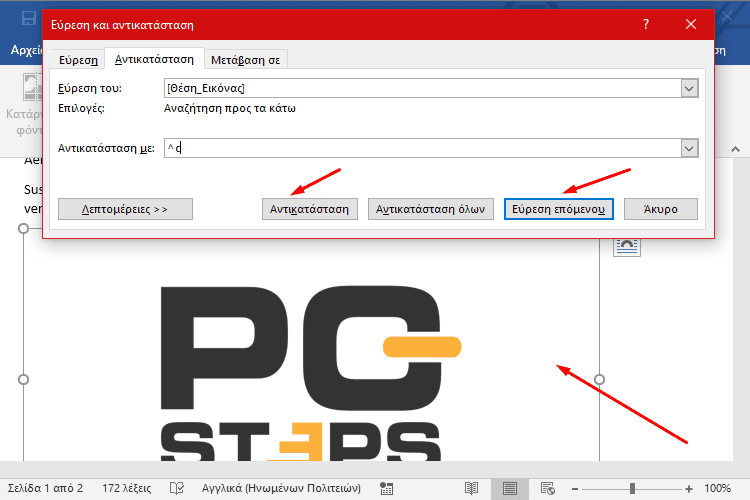Click the 172 λέξεις word count
The width and height of the screenshot is (750, 500).
pos(126,489)
